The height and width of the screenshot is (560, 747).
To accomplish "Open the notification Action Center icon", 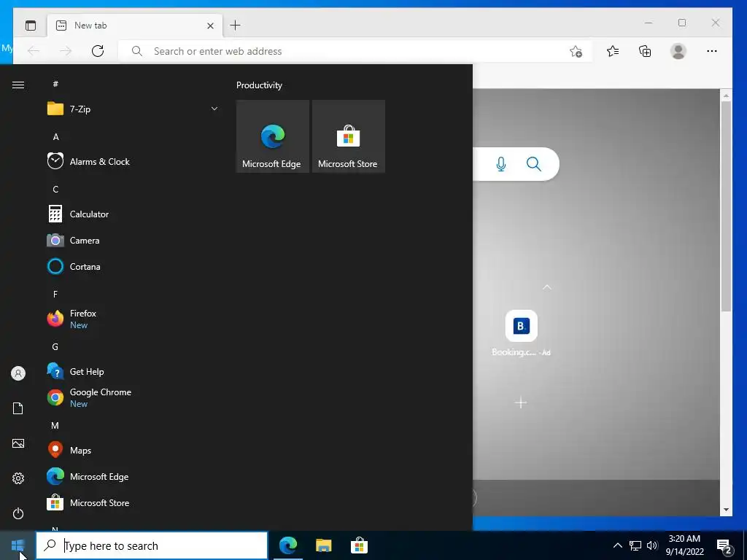I will tap(724, 545).
